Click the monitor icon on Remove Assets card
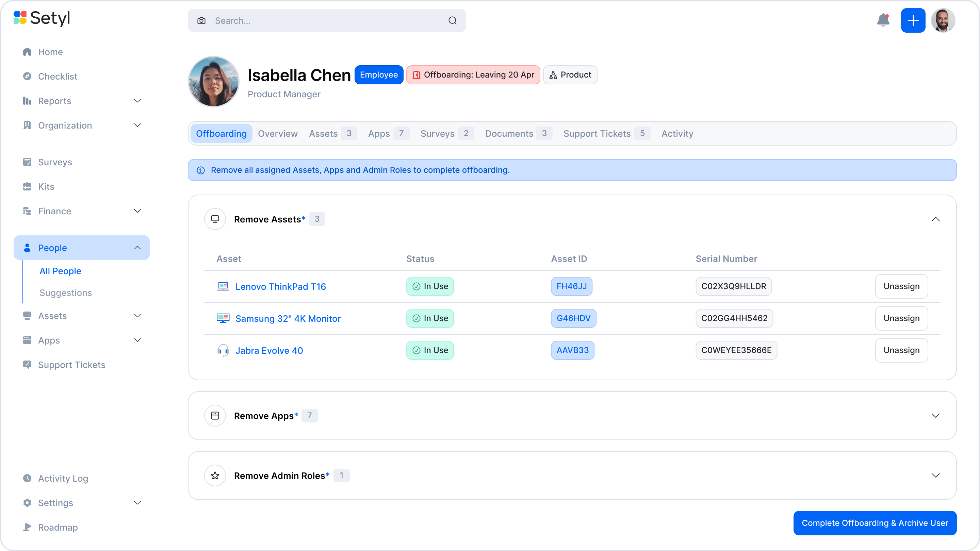This screenshot has height=551, width=980. coord(215,219)
